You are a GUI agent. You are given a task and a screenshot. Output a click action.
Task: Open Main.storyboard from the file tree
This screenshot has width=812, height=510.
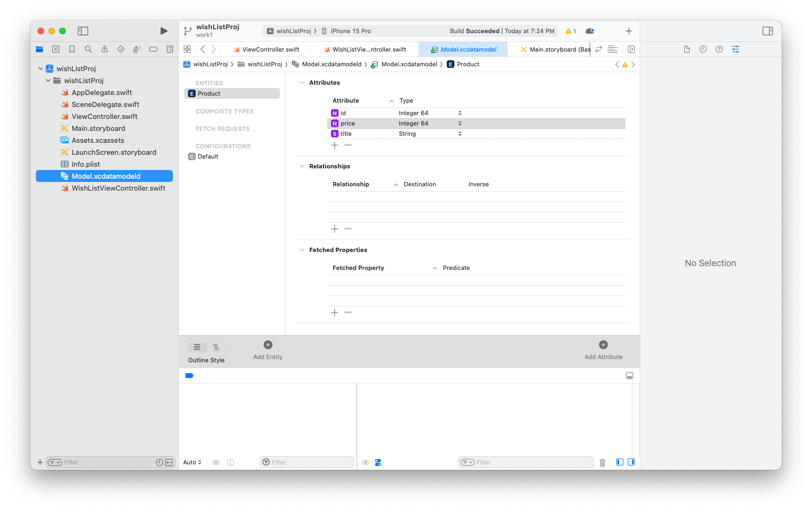(x=98, y=128)
